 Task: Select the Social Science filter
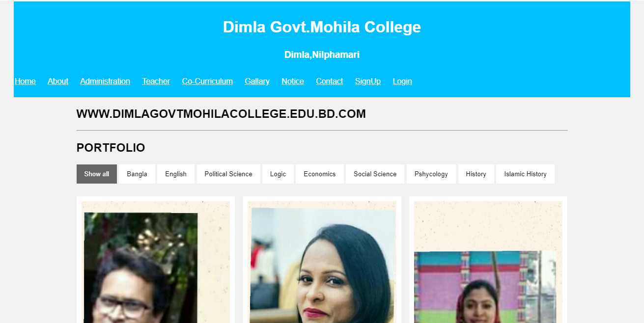coord(375,174)
